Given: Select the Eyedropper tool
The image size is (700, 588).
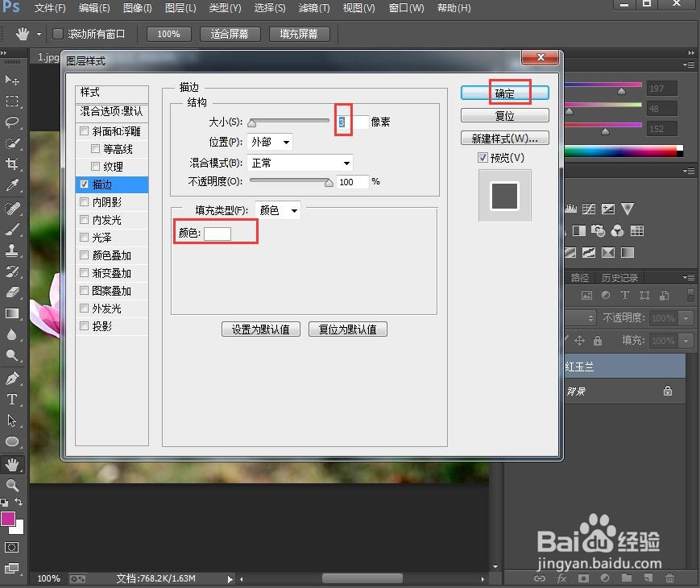Looking at the screenshot, I should tap(12, 184).
